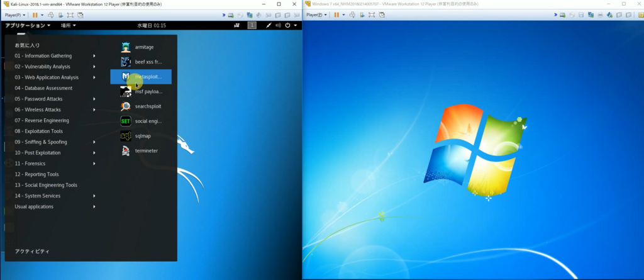Image resolution: width=644 pixels, height=280 pixels.
Task: Launch searchsploit tool
Action: click(141, 106)
